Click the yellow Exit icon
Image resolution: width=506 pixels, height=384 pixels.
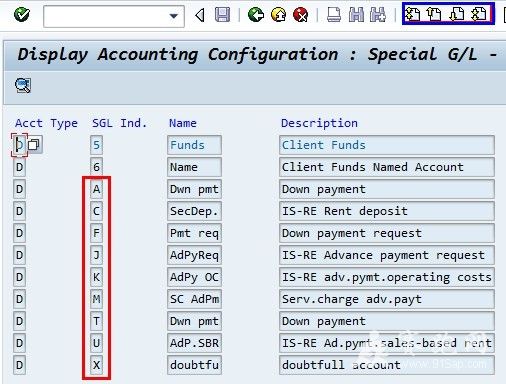pyautogui.click(x=279, y=15)
